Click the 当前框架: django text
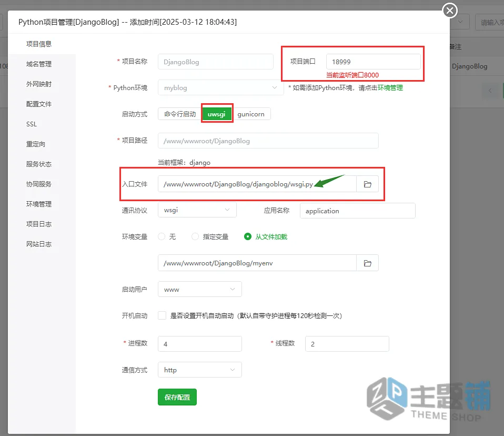 point(184,163)
